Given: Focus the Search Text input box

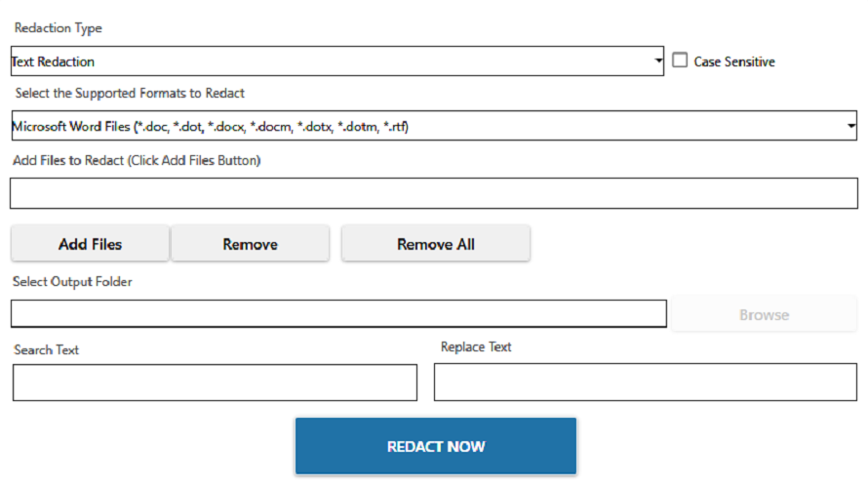Looking at the screenshot, I should [x=215, y=383].
